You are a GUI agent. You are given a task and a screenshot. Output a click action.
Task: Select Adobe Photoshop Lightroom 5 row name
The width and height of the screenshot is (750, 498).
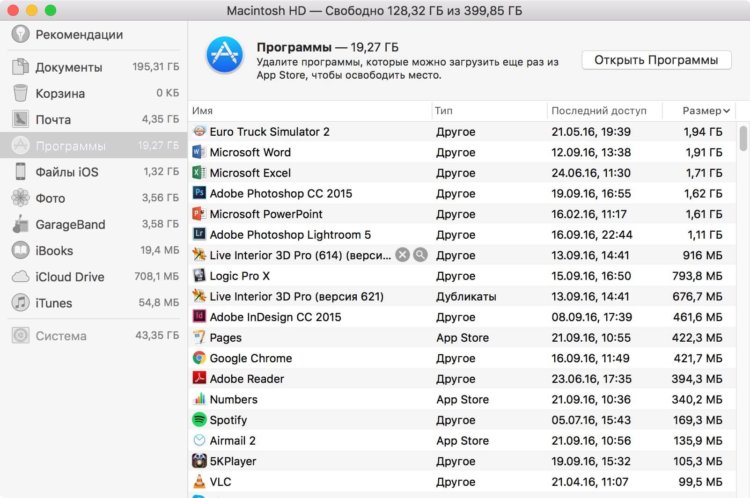click(290, 234)
